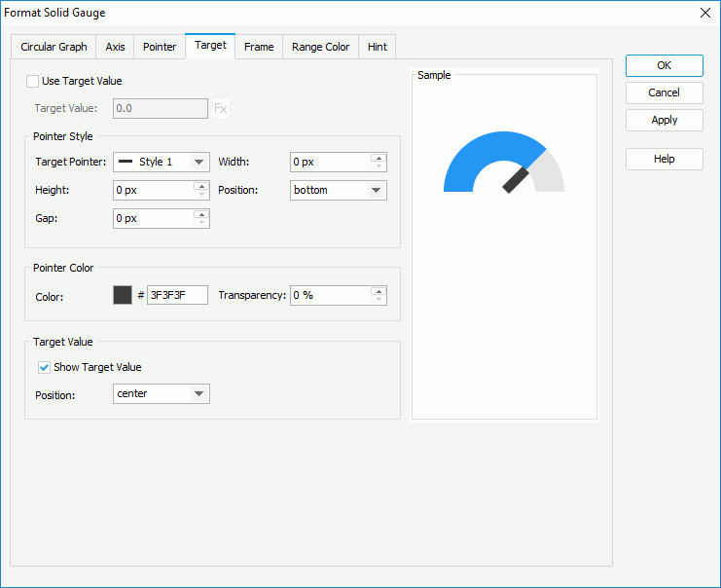Pick the dark pointer color swatch
This screenshot has width=721, height=588.
123,295
